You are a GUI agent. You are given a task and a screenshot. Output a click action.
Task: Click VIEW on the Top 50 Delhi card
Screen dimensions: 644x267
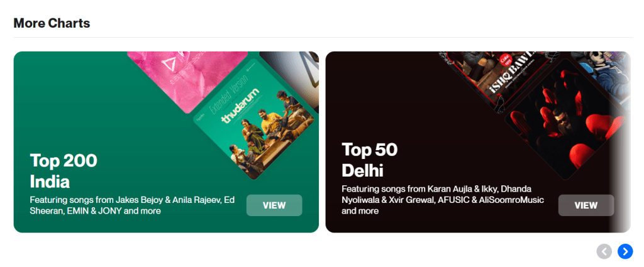coord(586,205)
